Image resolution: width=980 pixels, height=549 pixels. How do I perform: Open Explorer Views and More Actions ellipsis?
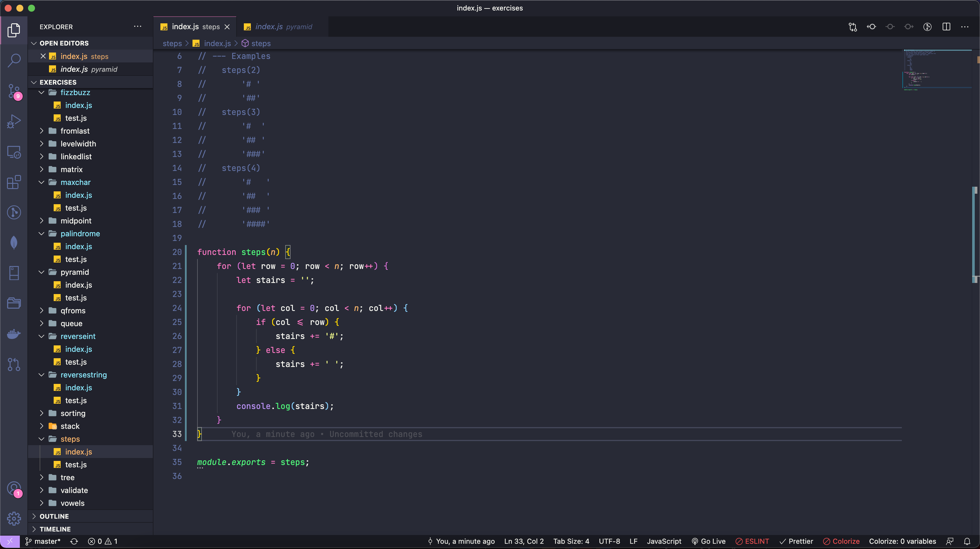(138, 27)
